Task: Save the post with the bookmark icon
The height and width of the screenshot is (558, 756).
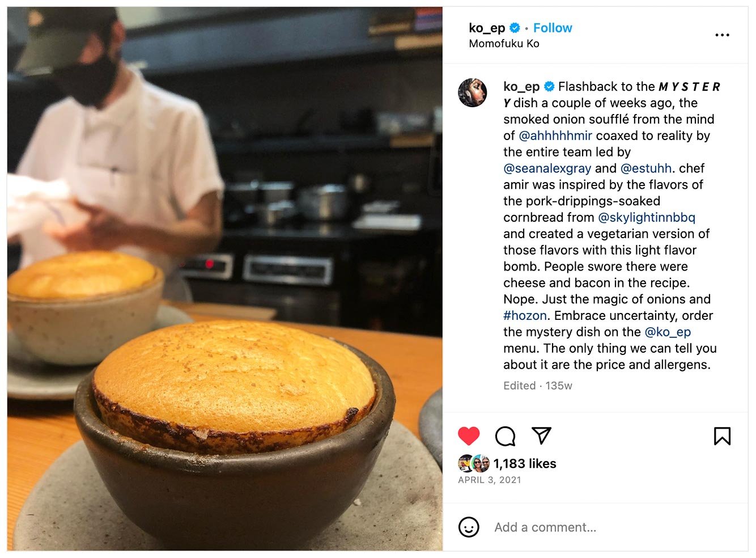Action: [722, 436]
